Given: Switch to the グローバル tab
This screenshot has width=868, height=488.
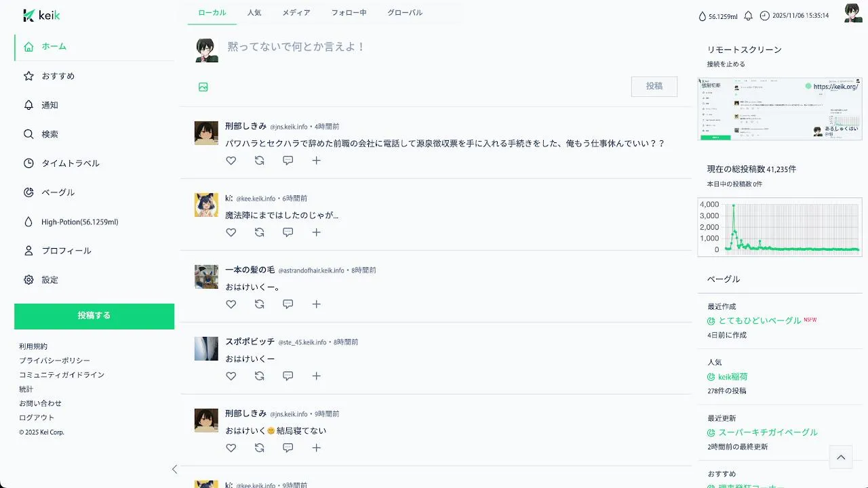Looking at the screenshot, I should point(405,13).
